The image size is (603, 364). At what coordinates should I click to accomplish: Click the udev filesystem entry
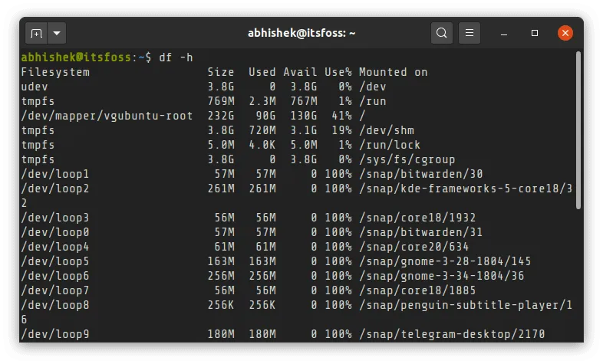35,87
